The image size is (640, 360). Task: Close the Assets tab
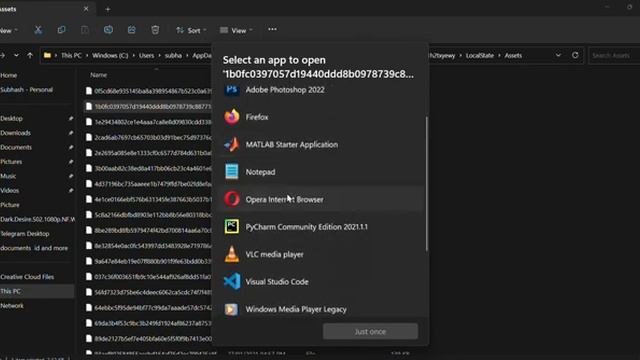86,9
